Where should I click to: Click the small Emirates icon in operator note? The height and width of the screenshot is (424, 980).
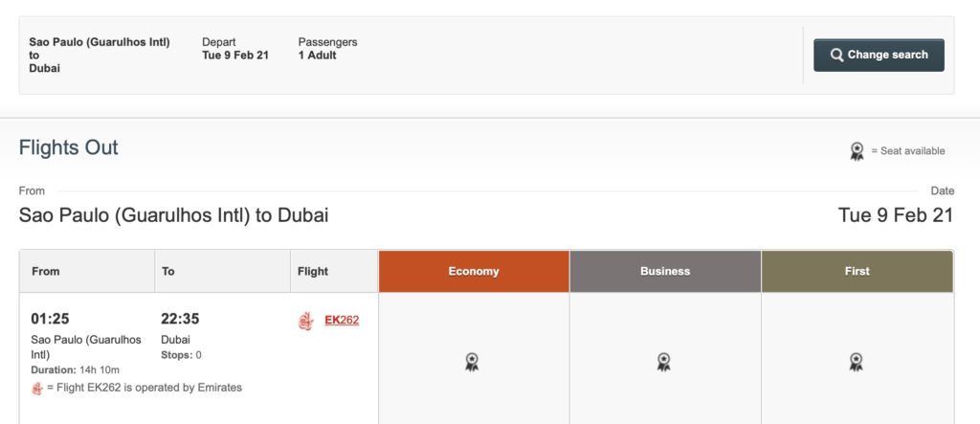click(37, 389)
